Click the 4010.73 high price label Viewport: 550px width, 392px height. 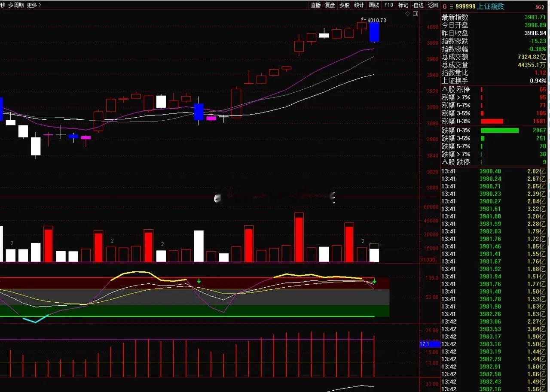pyautogui.click(x=377, y=20)
